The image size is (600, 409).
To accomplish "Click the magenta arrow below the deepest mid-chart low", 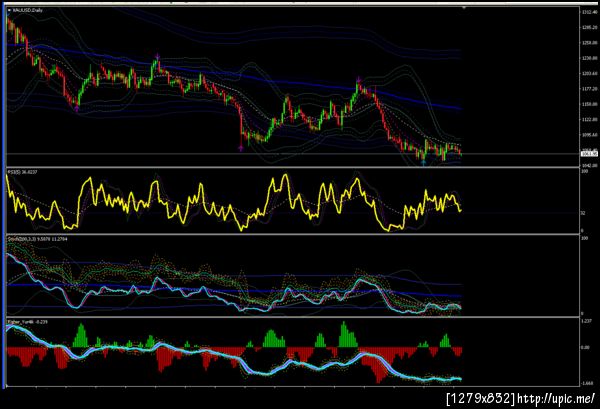I will click(x=241, y=148).
